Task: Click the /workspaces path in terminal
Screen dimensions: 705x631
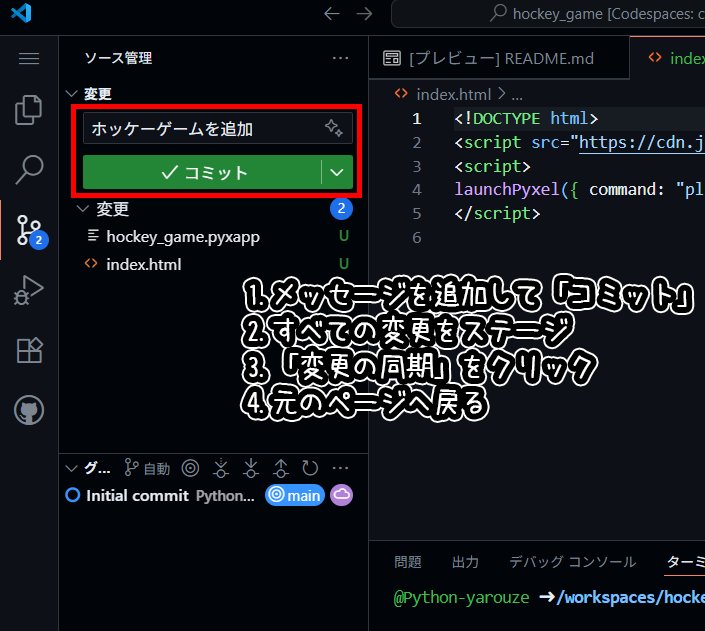Action: pos(630,598)
